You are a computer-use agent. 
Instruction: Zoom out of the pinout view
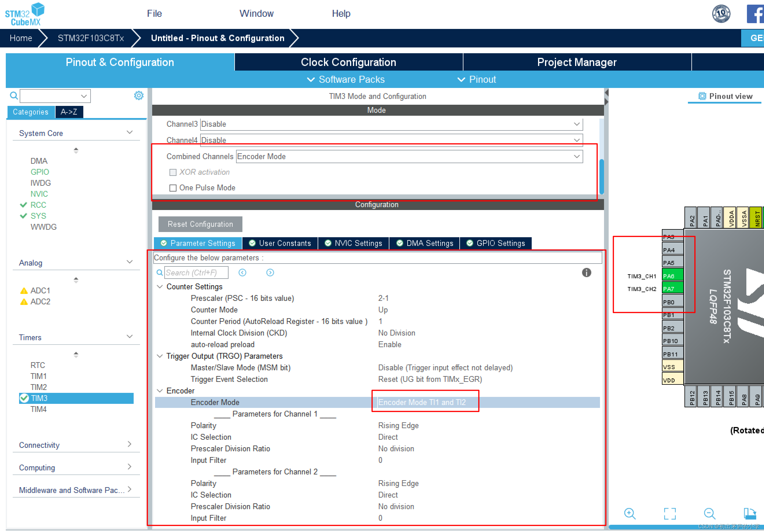(709, 513)
